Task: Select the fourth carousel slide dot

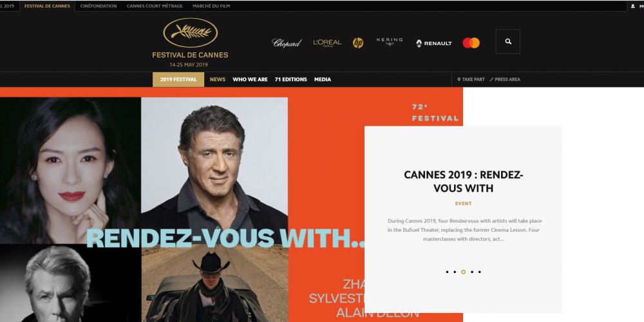Action: pos(471,272)
